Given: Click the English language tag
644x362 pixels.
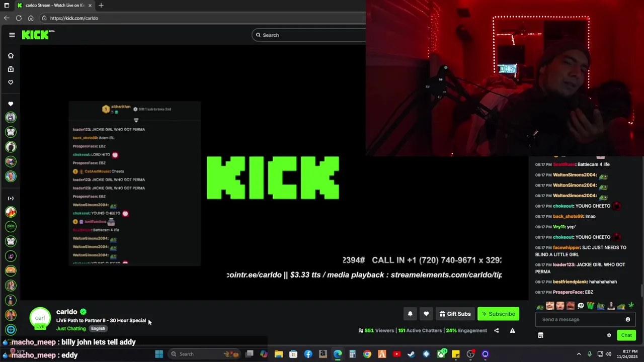Looking at the screenshot, I should pyautogui.click(x=98, y=328).
